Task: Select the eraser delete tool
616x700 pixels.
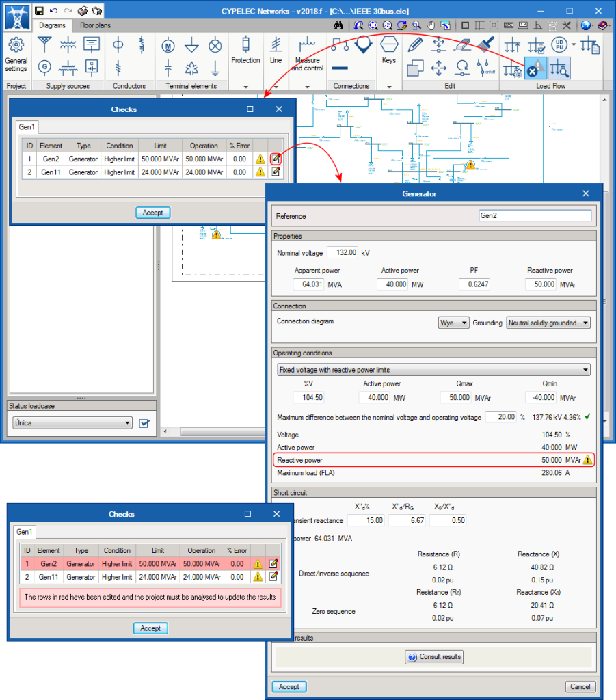Action: 462,44
